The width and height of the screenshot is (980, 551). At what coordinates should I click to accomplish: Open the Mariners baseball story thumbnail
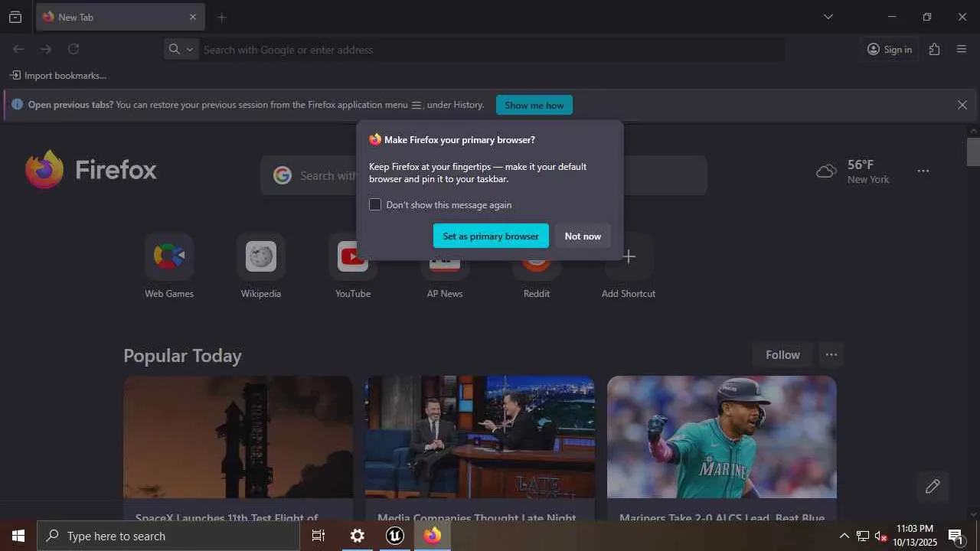point(722,437)
